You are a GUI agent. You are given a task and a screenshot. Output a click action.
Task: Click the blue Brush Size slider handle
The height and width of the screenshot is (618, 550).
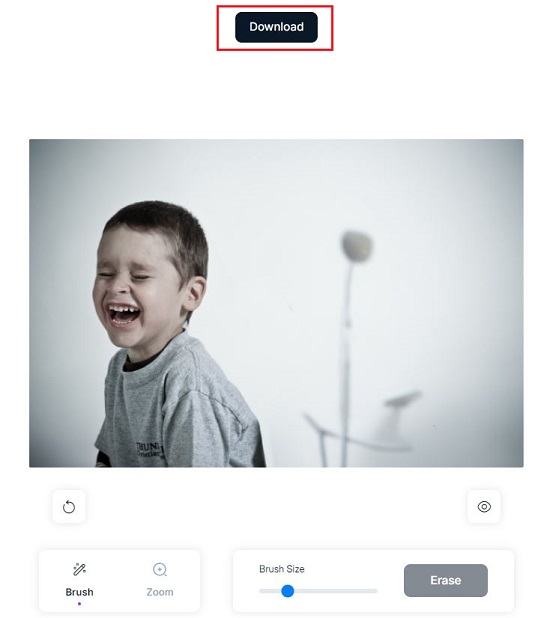[288, 591]
